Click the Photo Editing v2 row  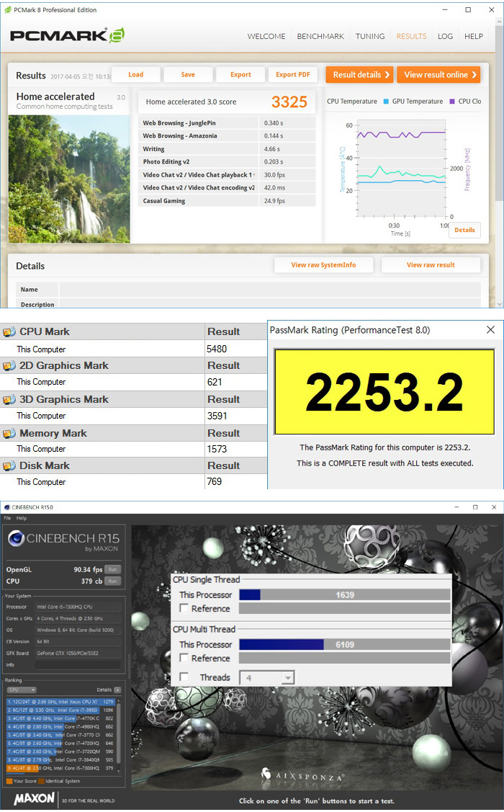click(228, 161)
